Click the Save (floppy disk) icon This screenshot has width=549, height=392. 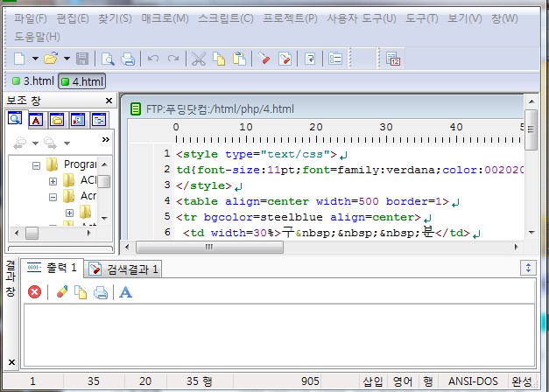tap(82, 59)
